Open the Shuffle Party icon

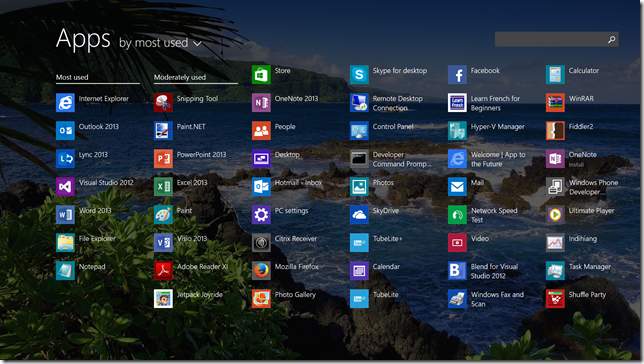[x=555, y=298]
